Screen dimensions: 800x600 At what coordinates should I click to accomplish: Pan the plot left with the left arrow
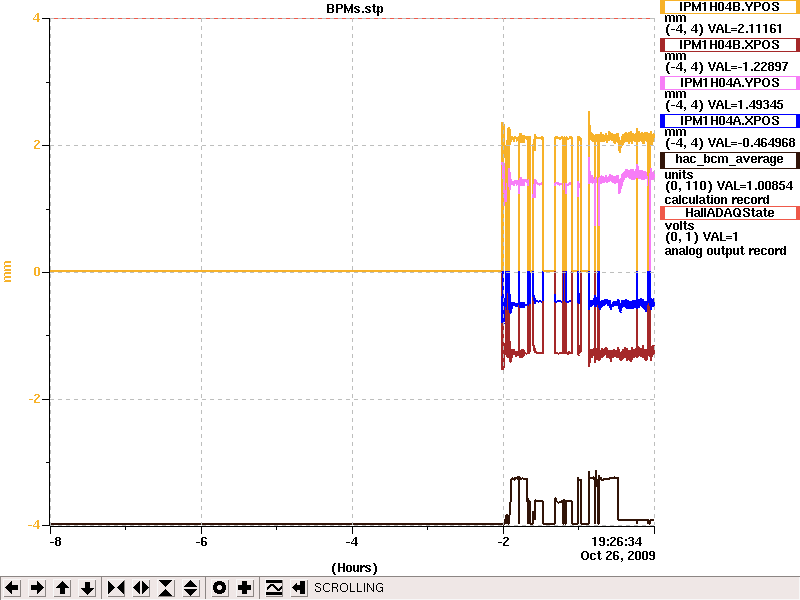(12, 588)
